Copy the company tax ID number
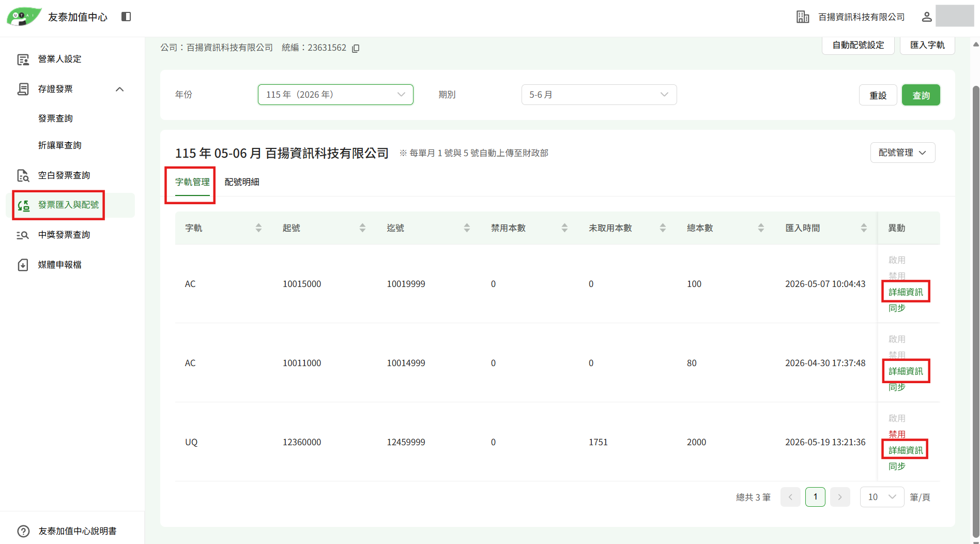 356,48
